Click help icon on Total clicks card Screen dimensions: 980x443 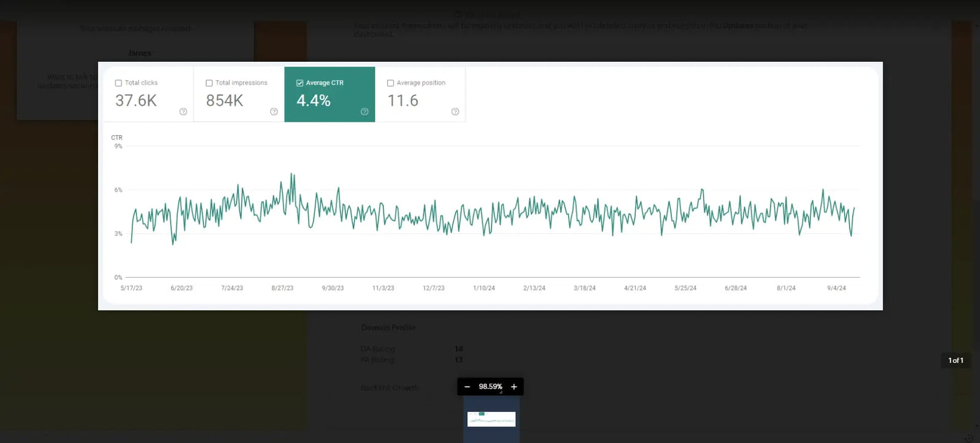tap(183, 111)
